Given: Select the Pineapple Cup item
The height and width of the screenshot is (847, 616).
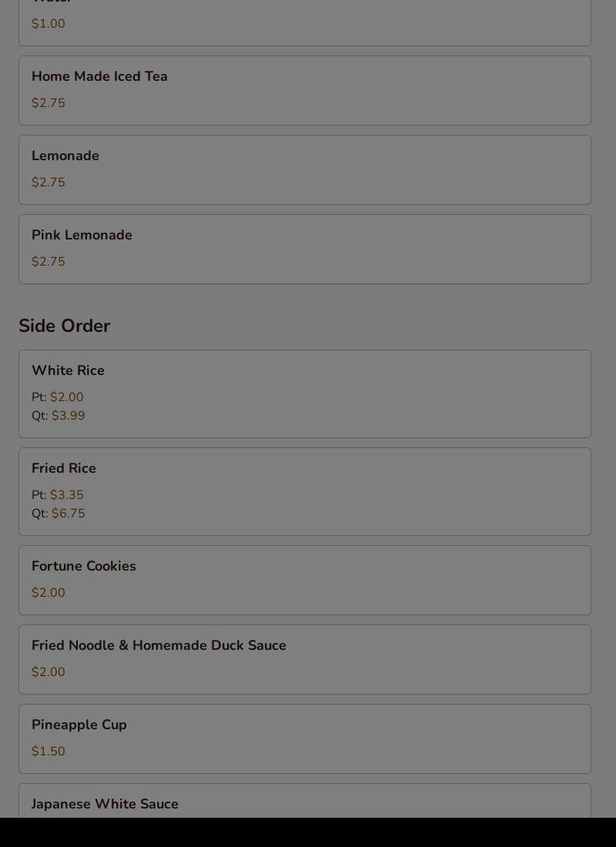Looking at the screenshot, I should 79,725.
